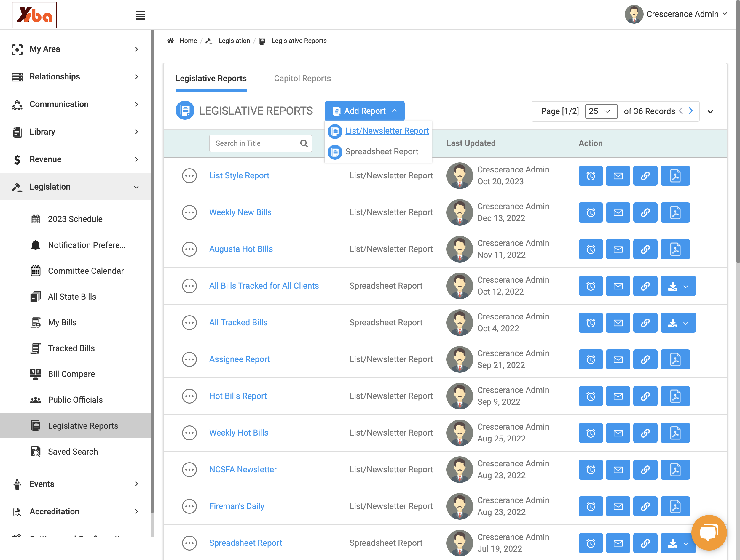Click the Home icon in the breadcrumb

(170, 41)
